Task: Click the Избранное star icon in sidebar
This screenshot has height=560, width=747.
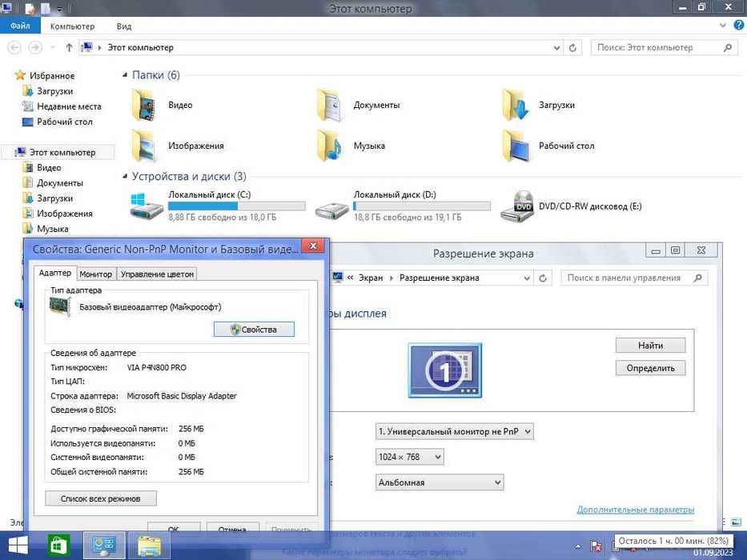Action: point(20,75)
